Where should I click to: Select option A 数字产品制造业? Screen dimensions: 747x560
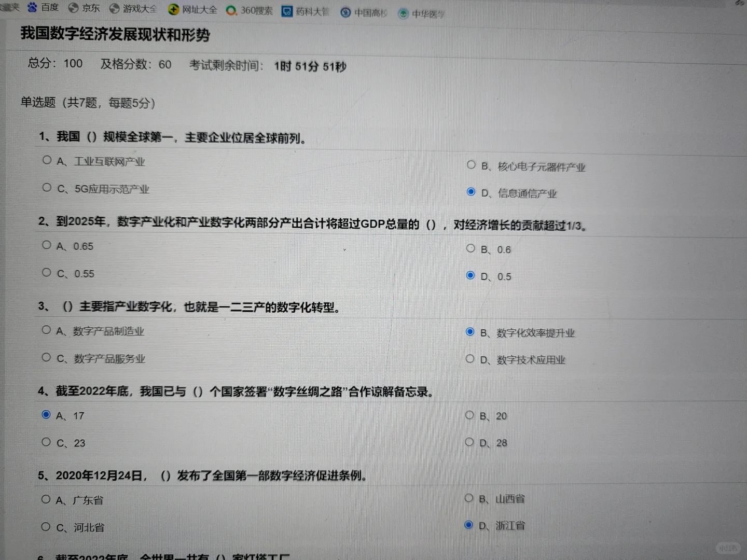click(46, 330)
